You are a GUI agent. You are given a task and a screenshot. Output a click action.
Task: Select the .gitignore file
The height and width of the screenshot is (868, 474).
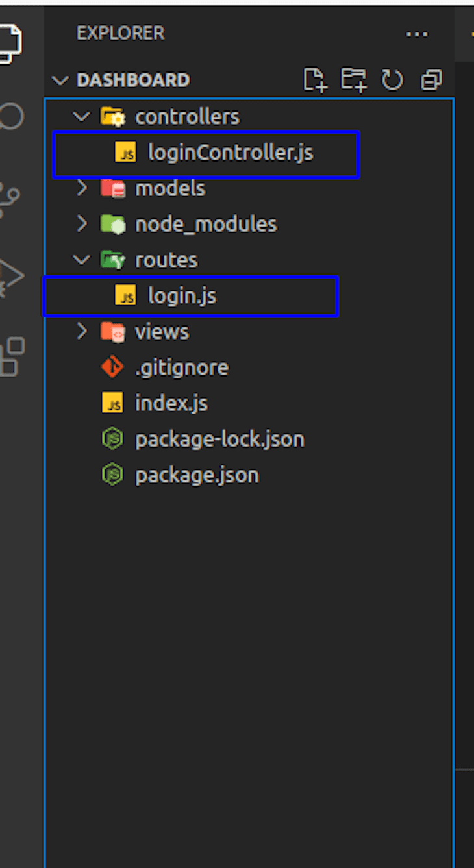182,367
